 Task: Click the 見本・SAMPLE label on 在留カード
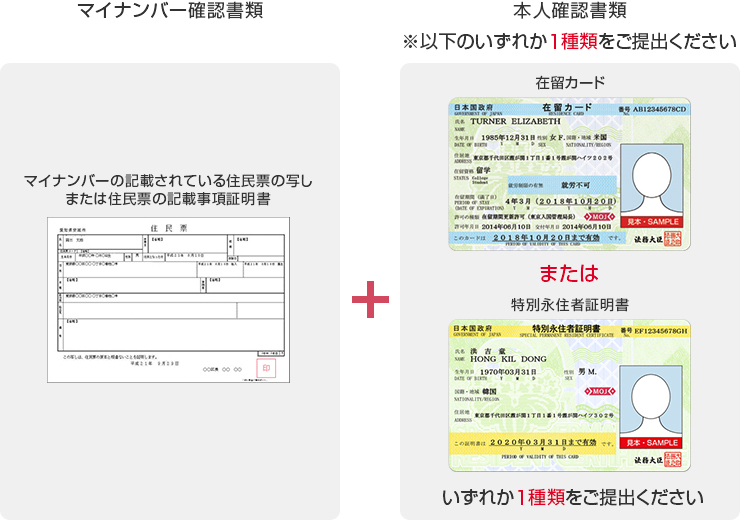652,222
